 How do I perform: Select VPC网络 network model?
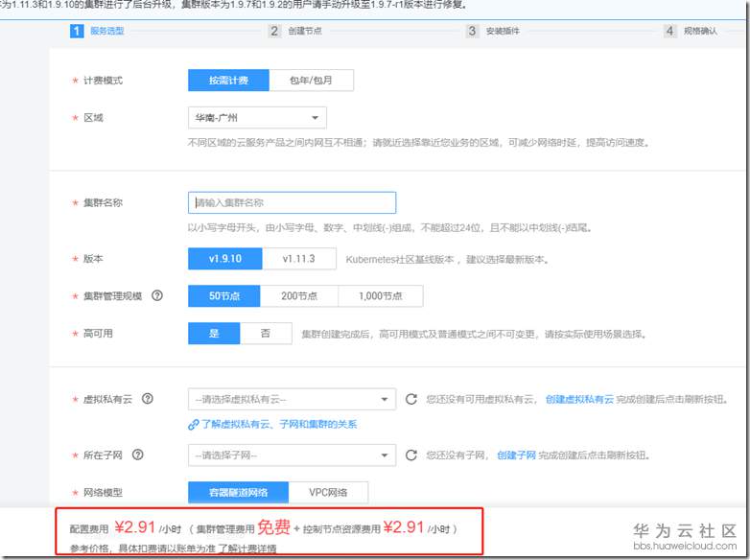[x=328, y=492]
